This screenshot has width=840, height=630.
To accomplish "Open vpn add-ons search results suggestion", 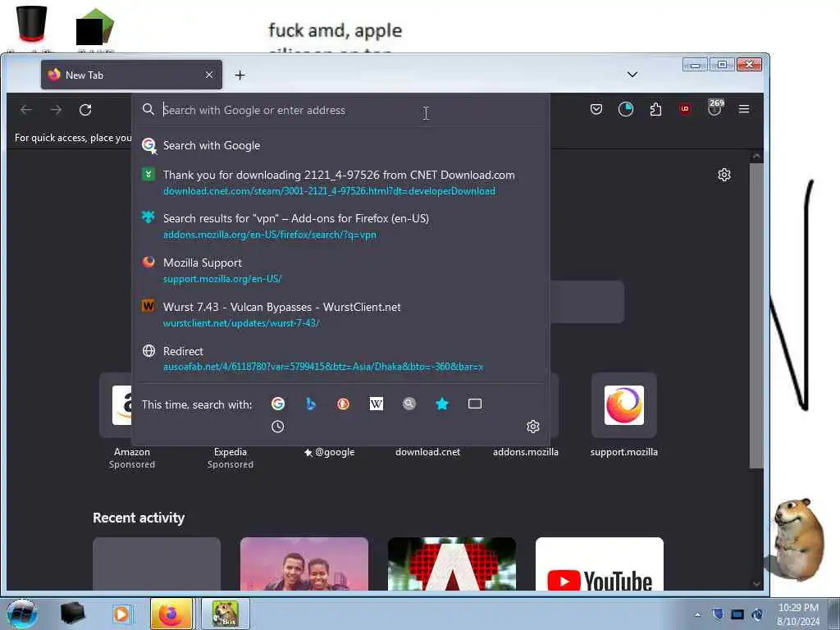I will coord(340,226).
